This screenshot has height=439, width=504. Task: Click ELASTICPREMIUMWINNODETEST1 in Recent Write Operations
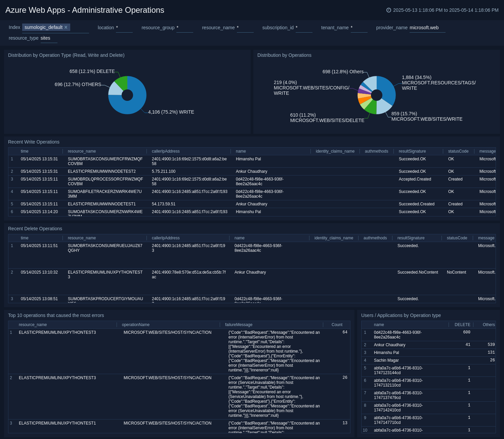point(102,204)
